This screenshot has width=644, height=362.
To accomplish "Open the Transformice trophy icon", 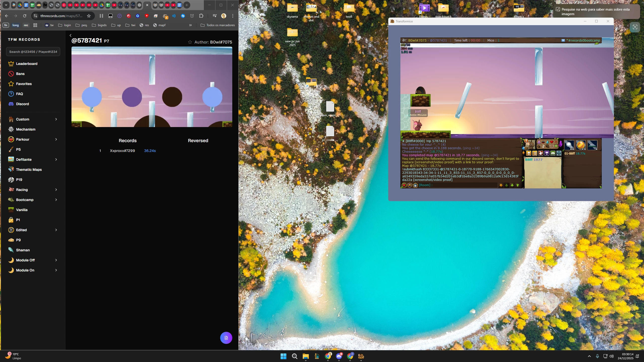I will [547, 153].
